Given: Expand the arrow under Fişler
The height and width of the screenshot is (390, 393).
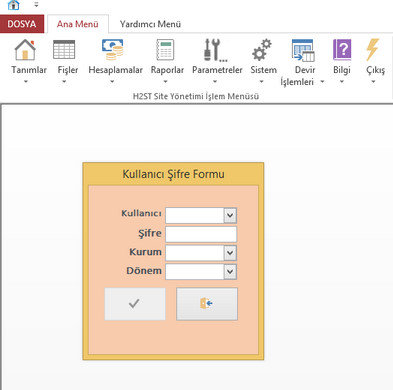Looking at the screenshot, I should (64, 81).
